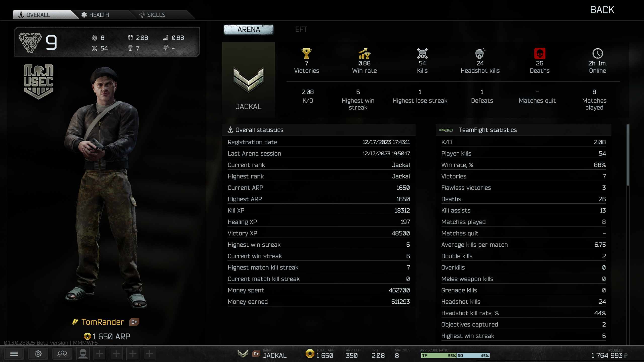Select the character avatar slot icon
This screenshot has height=362, width=644.
(83, 354)
